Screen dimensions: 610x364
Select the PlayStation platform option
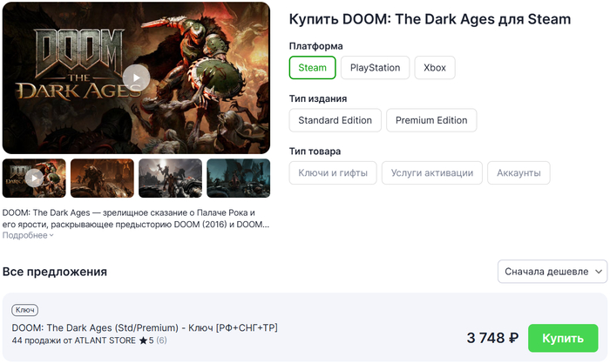point(375,68)
